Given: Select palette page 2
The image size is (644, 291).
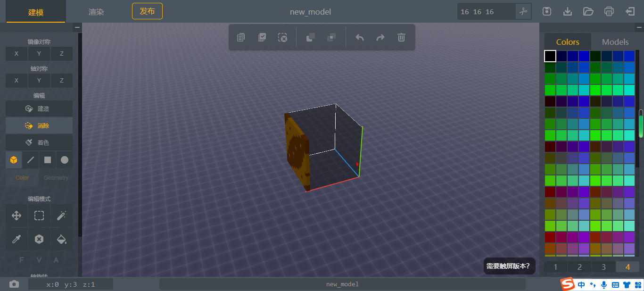Looking at the screenshot, I should (x=579, y=267).
